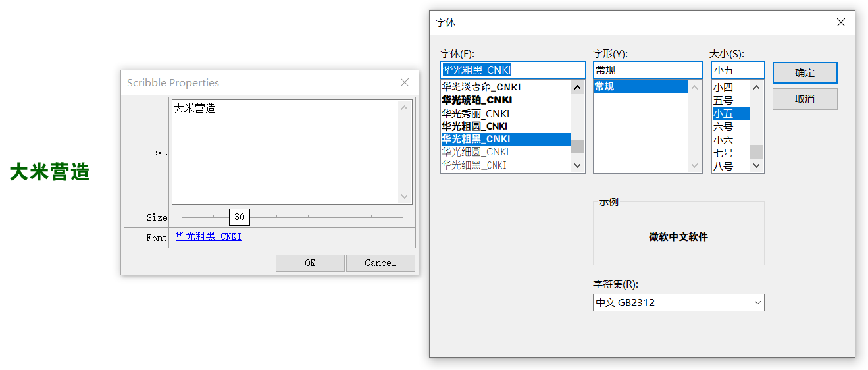Select size 小六
868x370 pixels.
[730, 140]
